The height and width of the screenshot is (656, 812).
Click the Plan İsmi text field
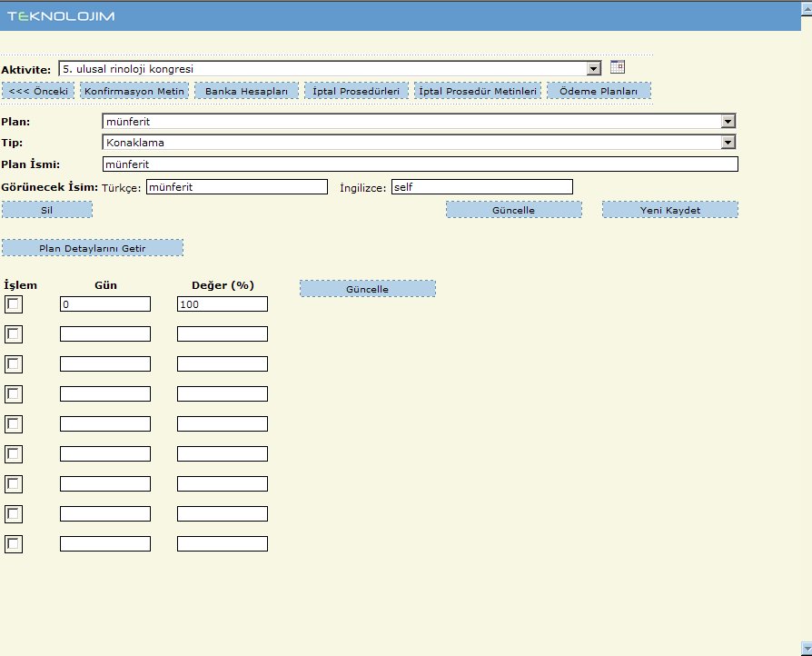421,164
